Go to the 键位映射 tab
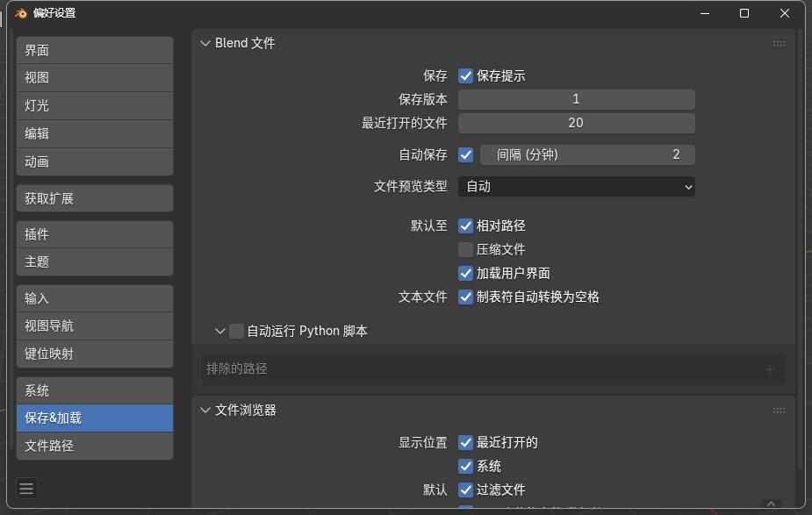Image resolution: width=812 pixels, height=515 pixels. click(x=95, y=354)
